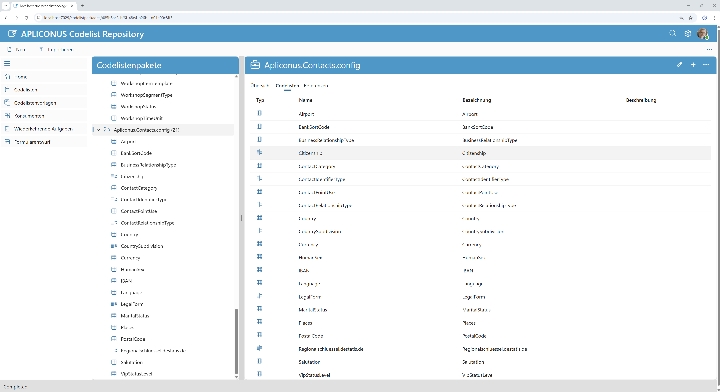The height and width of the screenshot is (392, 720).
Task: Open APLICONUS Codelist Repository title link
Action: 82,34
